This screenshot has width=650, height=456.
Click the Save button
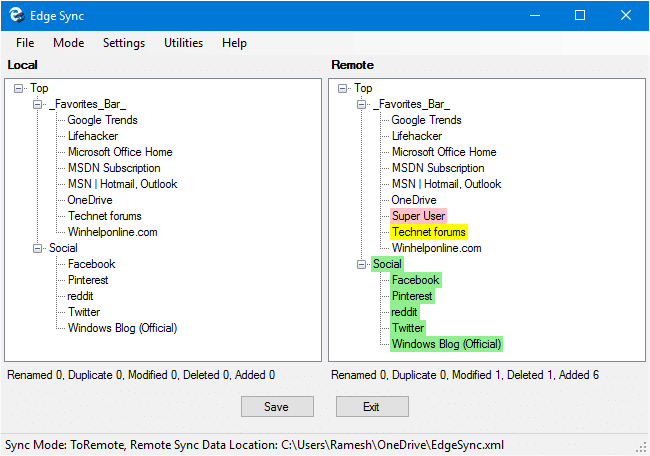pyautogui.click(x=277, y=407)
